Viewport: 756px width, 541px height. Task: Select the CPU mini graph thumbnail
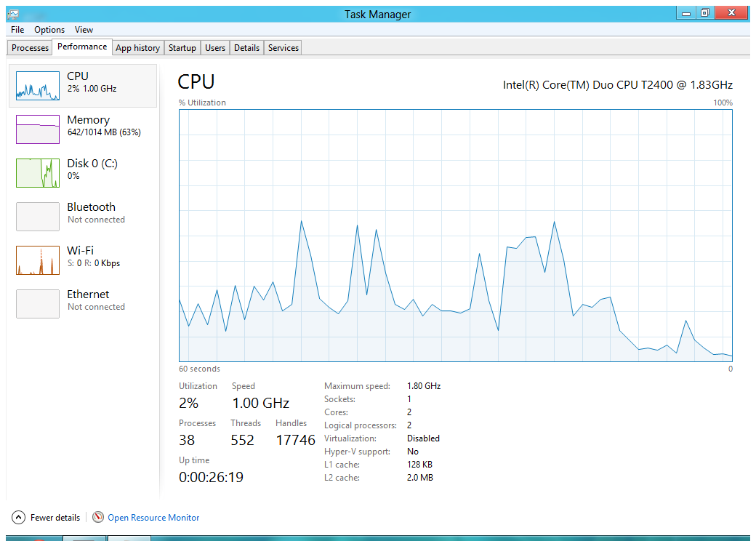38,86
